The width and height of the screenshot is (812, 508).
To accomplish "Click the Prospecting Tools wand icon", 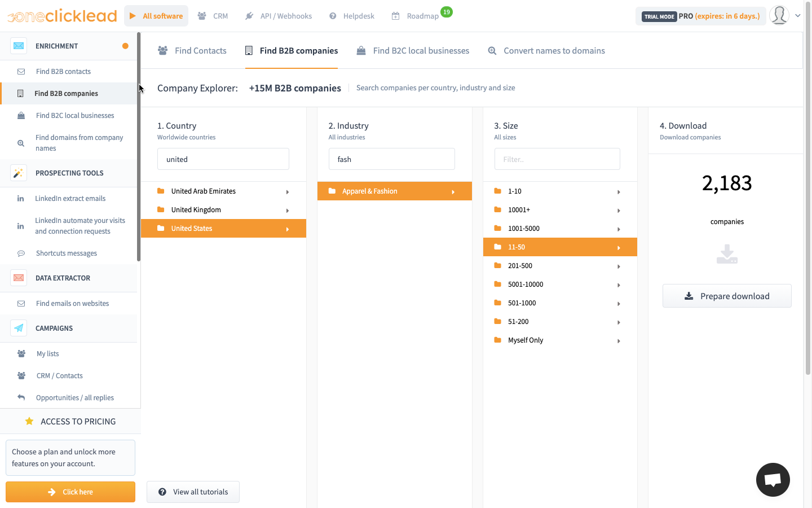I will tap(19, 173).
